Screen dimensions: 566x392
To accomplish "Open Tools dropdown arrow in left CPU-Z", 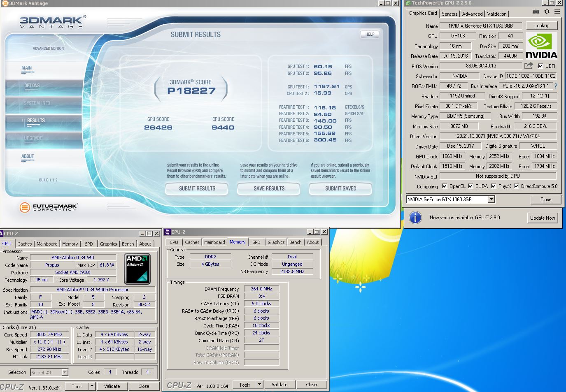I will coord(92,386).
